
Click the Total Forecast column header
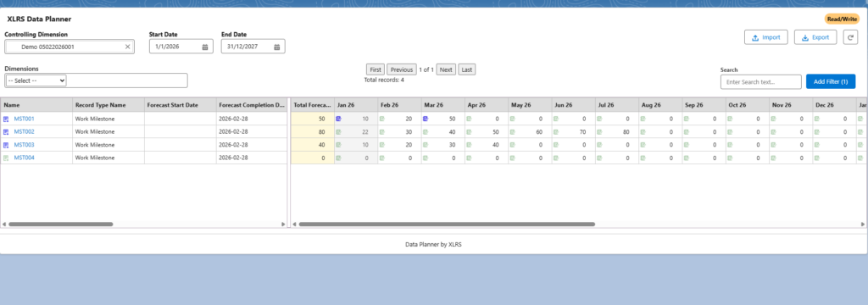(313, 104)
